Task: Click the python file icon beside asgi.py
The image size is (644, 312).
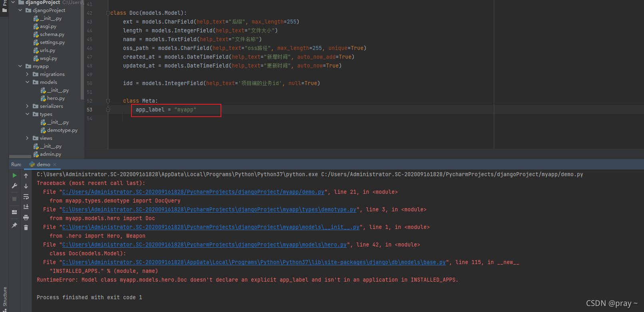Action: pyautogui.click(x=36, y=26)
